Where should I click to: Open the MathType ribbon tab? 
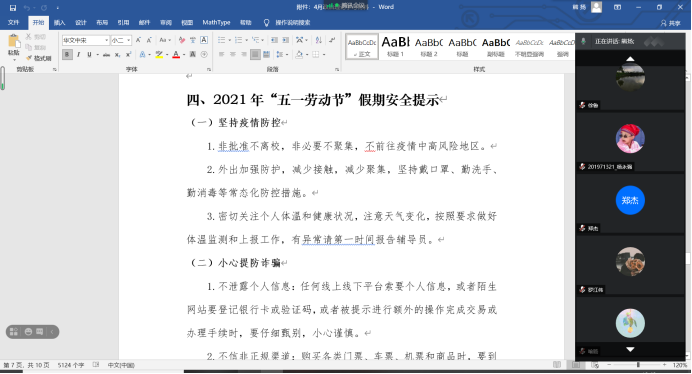tap(216, 23)
